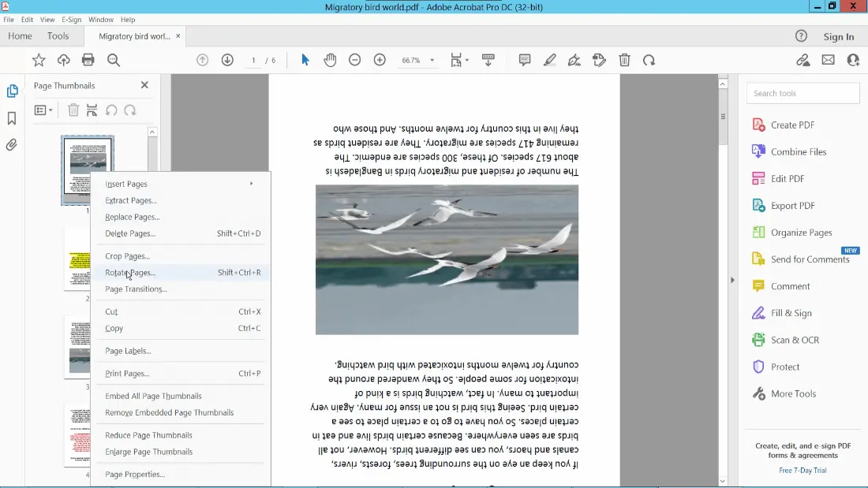Add a sticky note comment
Viewport: 868px width, 488px height.
(x=525, y=60)
